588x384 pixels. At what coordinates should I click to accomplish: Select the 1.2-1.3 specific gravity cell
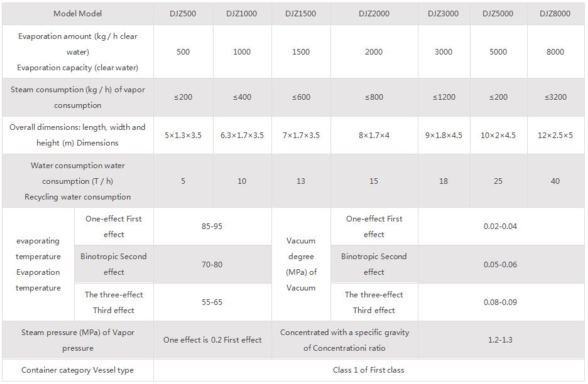click(x=500, y=339)
